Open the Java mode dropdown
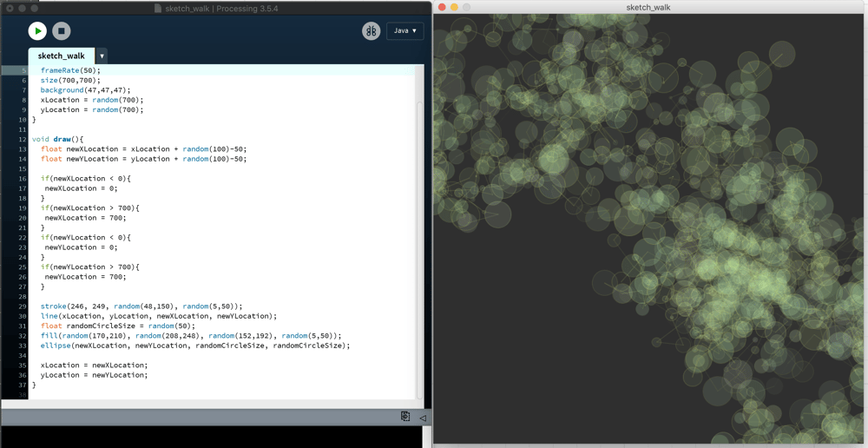This screenshot has height=448, width=868. coord(405,31)
